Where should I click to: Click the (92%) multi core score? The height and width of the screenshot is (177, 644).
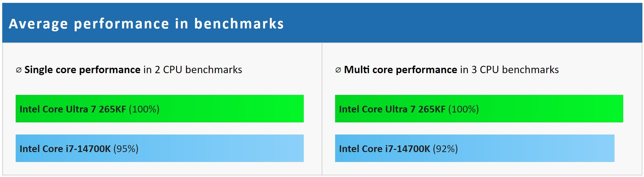445,149
